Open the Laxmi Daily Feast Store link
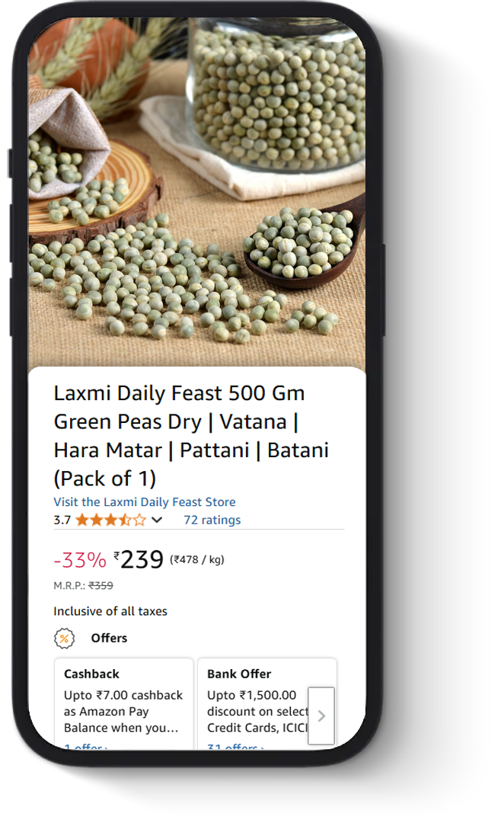The height and width of the screenshot is (820, 504). pos(145,502)
